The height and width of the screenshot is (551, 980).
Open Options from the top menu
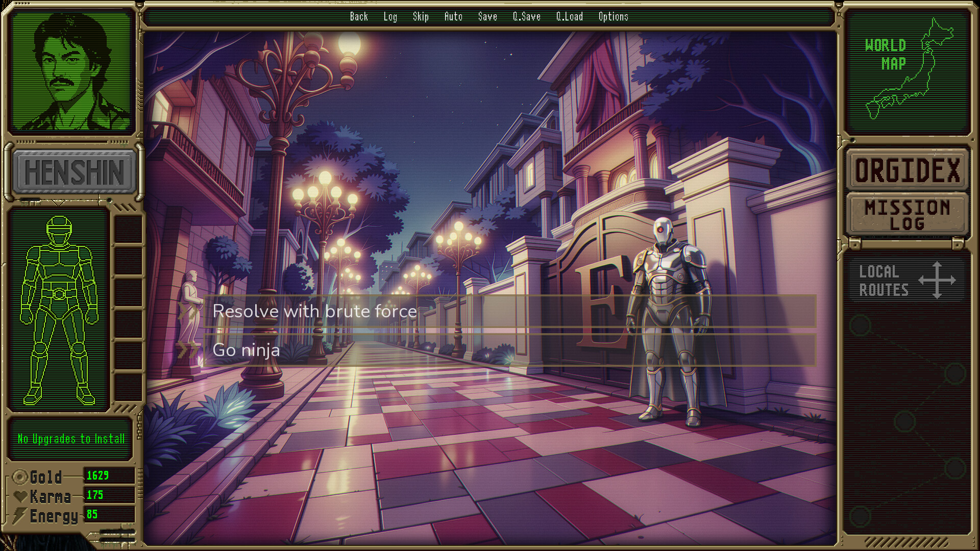click(x=613, y=17)
